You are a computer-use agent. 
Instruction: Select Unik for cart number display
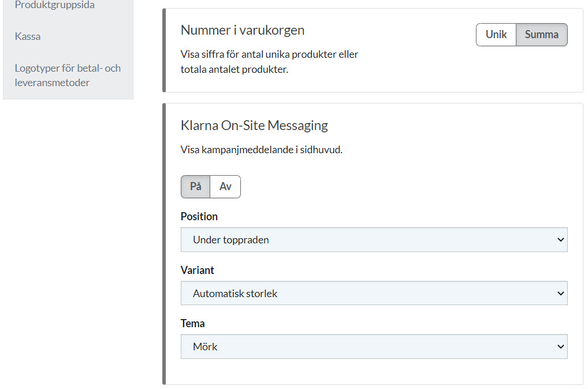[496, 35]
